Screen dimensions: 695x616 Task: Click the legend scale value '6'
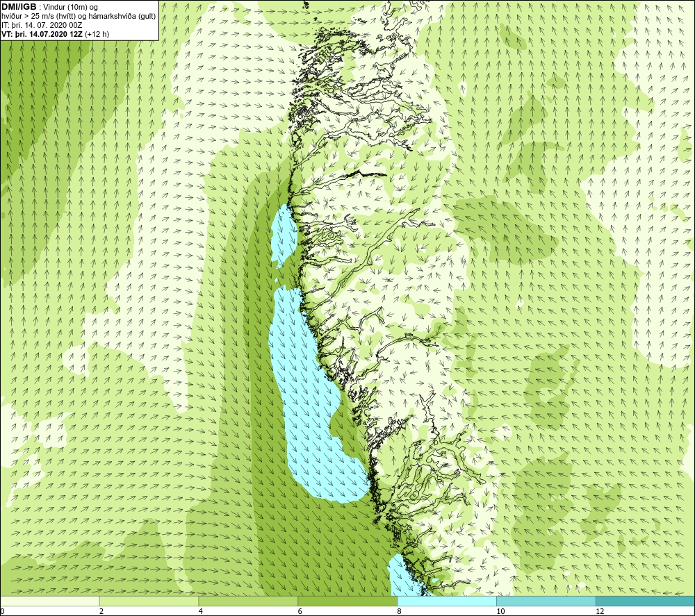pyautogui.click(x=300, y=612)
